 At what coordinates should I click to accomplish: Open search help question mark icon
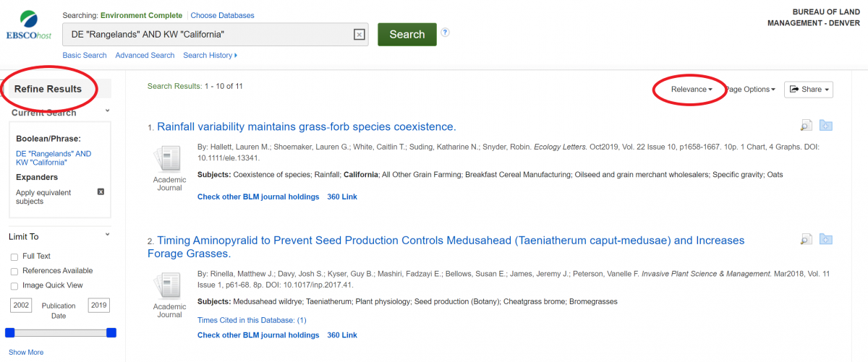[446, 32]
